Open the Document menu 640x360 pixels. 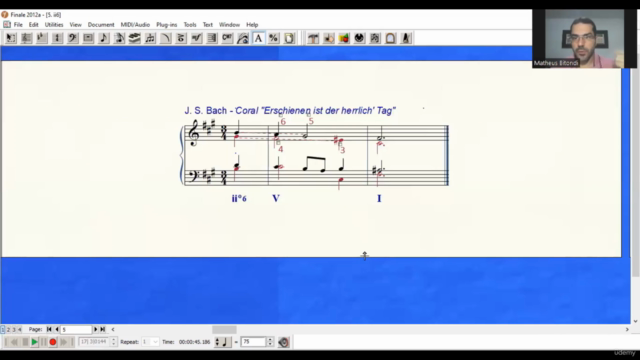coord(101,24)
